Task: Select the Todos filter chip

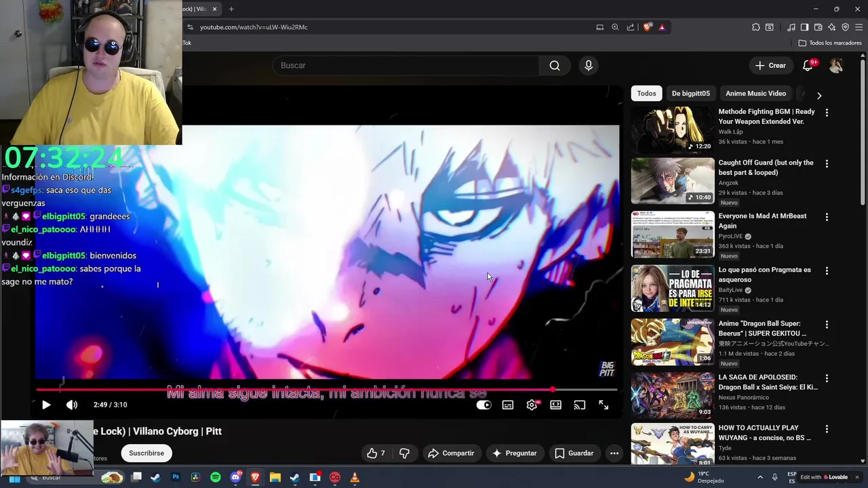Action: [x=646, y=94]
